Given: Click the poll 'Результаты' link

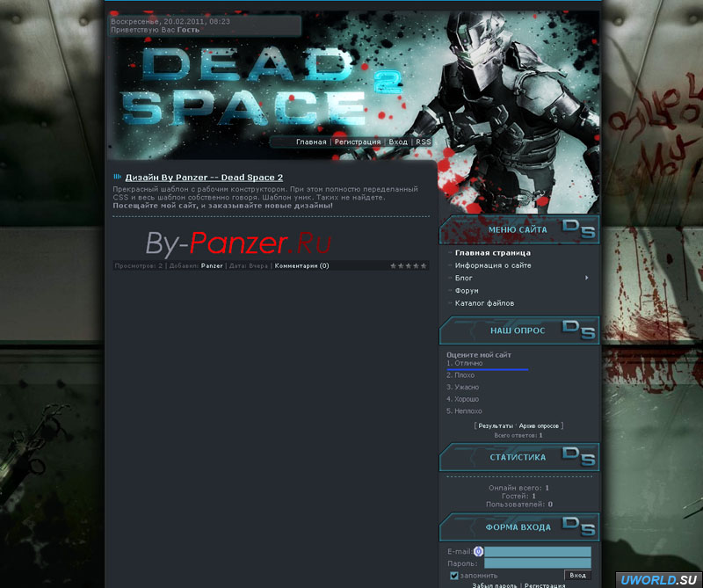Looking at the screenshot, I should pyautogui.click(x=496, y=425).
